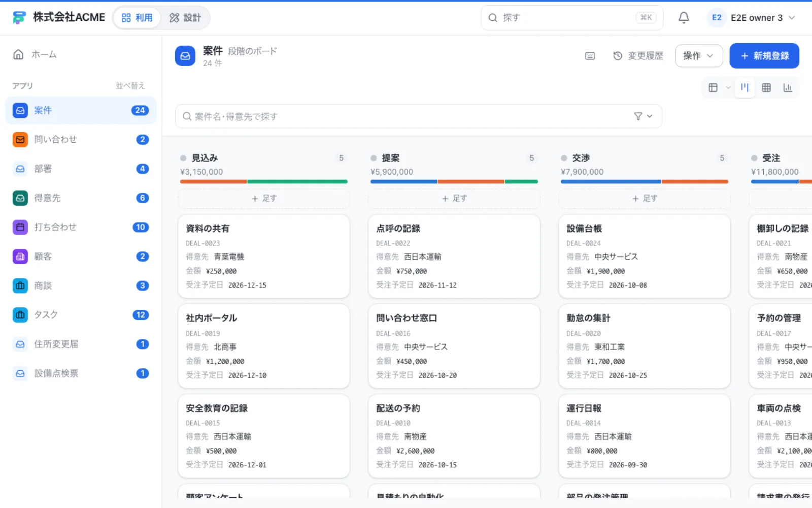Viewport: 812px width, 508px height.
Task: Expand the list layout view chevron
Action: [x=728, y=87]
